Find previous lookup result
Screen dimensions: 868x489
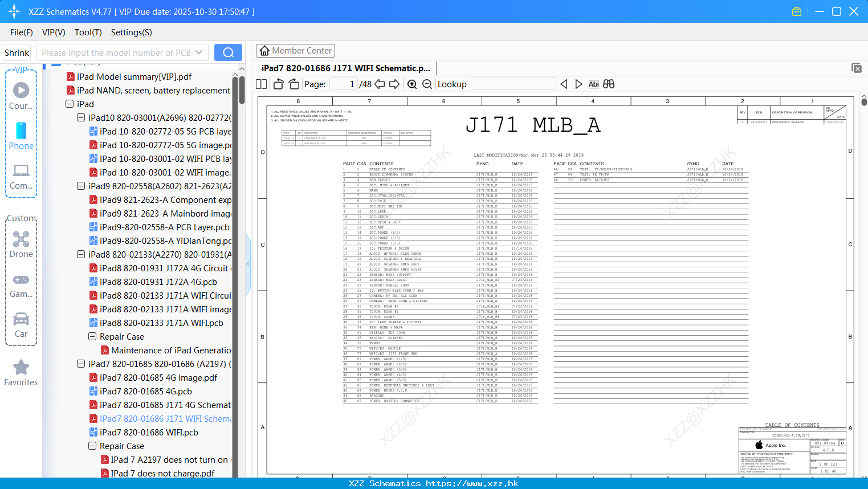[x=564, y=84]
